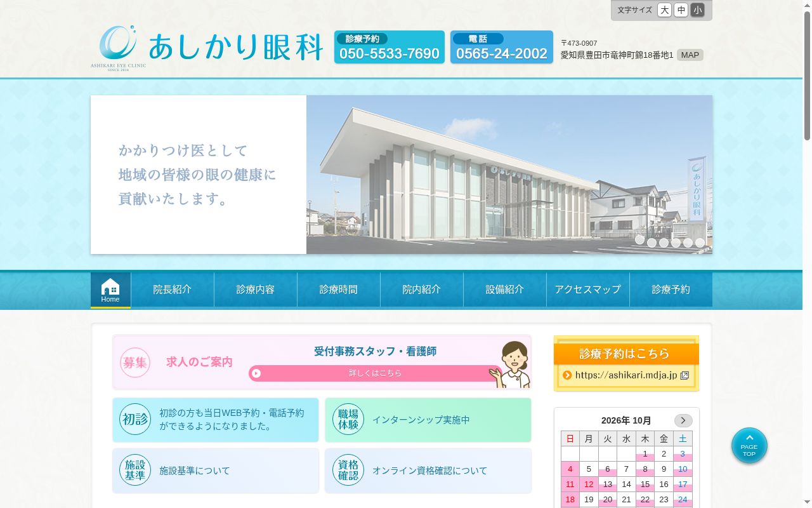Select the first slideshow dot

tap(639, 240)
